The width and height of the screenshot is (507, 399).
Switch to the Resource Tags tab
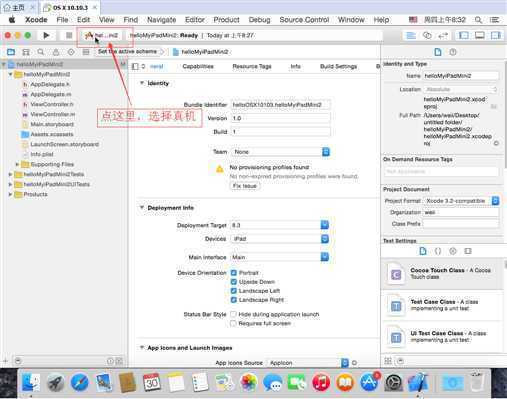(252, 66)
